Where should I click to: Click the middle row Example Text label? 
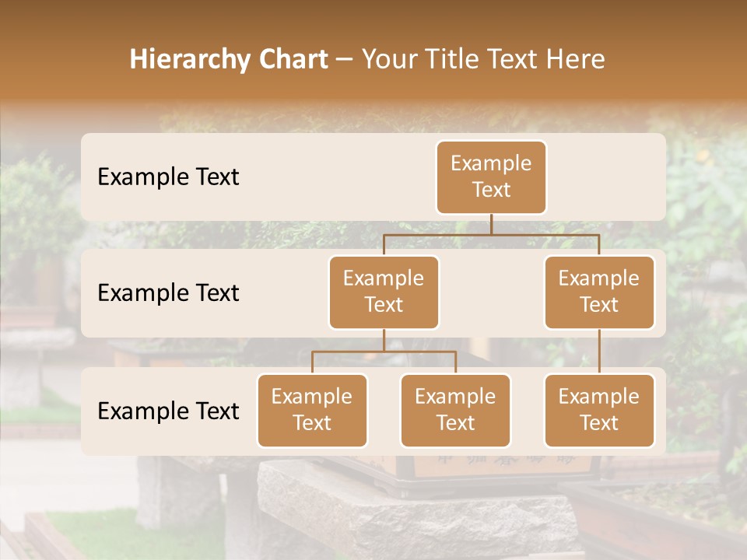167,293
